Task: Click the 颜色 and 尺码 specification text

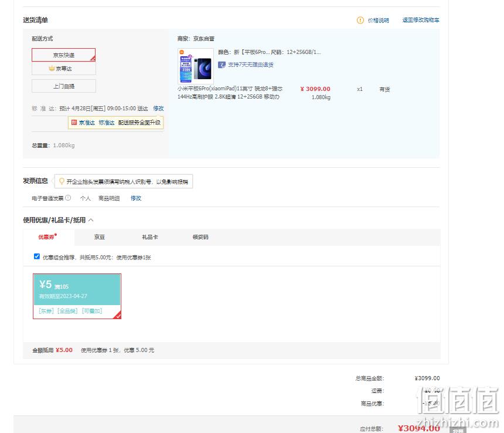Action: pos(270,52)
